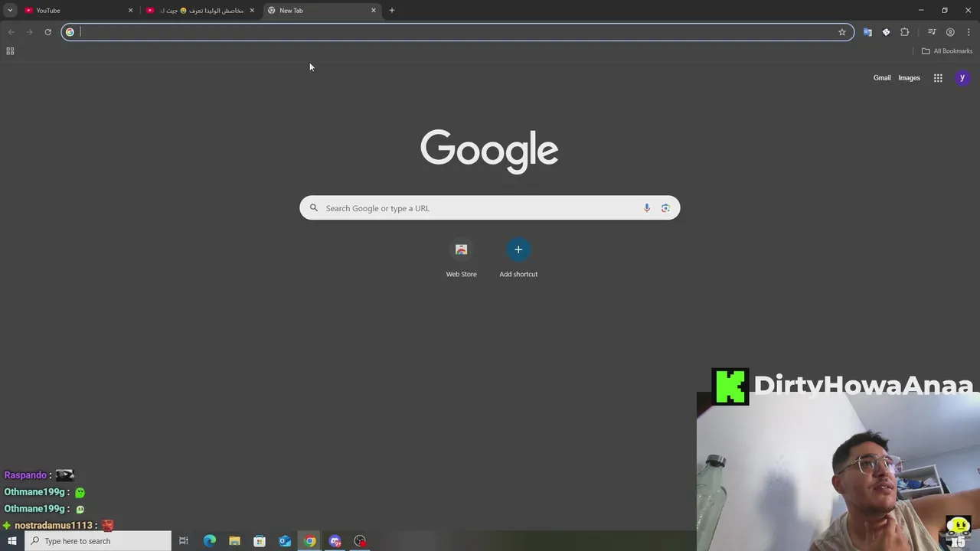
Task: Search by image with Google Lens icon
Action: 665,208
